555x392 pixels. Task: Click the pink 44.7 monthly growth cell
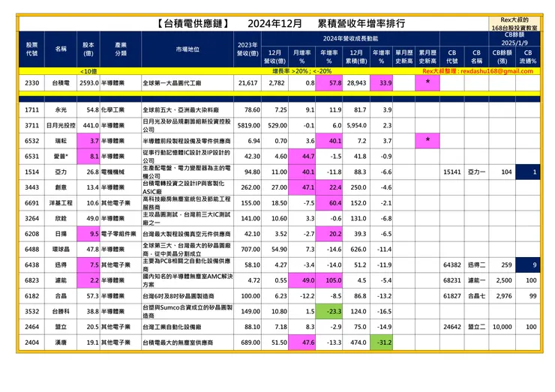point(302,157)
